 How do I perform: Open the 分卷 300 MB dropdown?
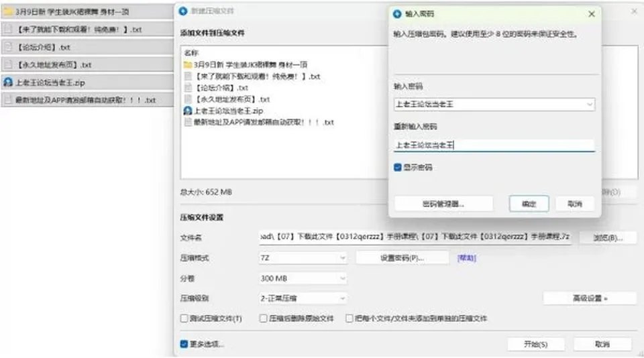click(303, 278)
